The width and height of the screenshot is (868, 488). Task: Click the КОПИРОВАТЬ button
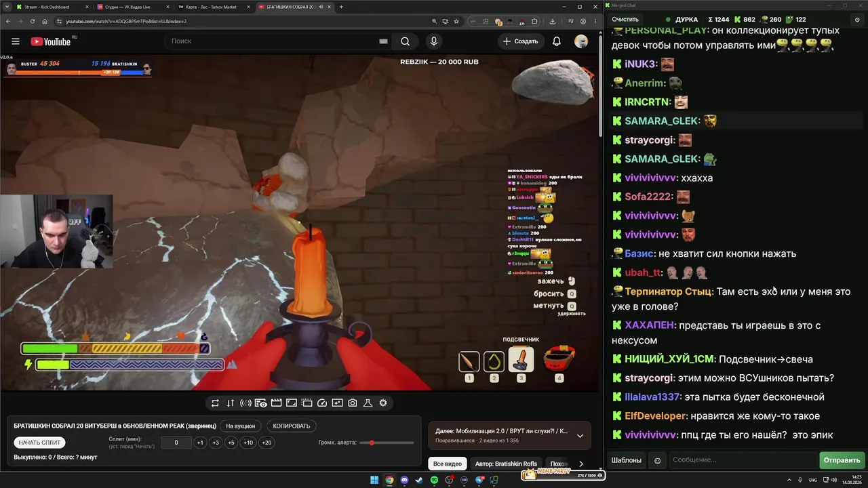(x=292, y=426)
